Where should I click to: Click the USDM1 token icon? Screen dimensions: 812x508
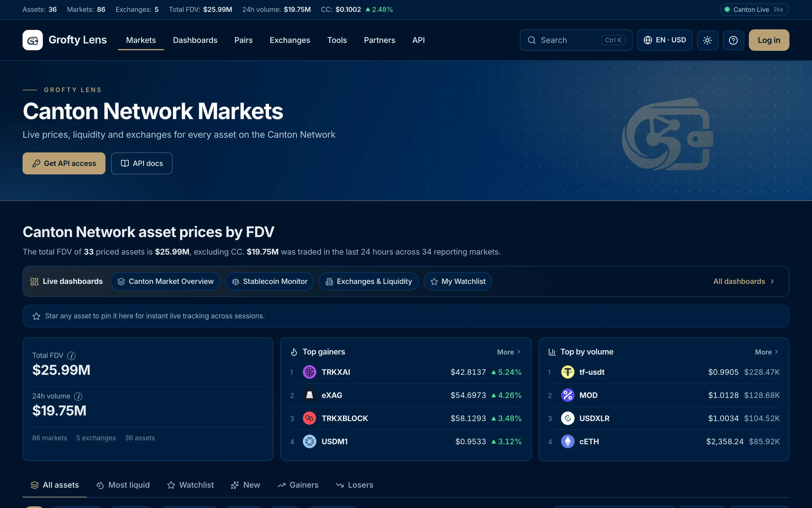(x=309, y=441)
